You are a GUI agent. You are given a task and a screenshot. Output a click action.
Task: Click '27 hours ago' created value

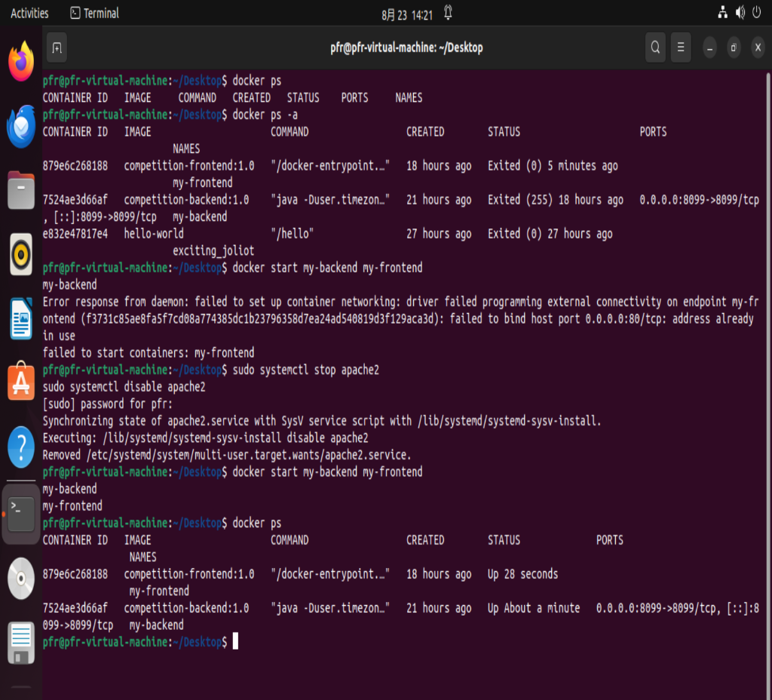coord(438,234)
